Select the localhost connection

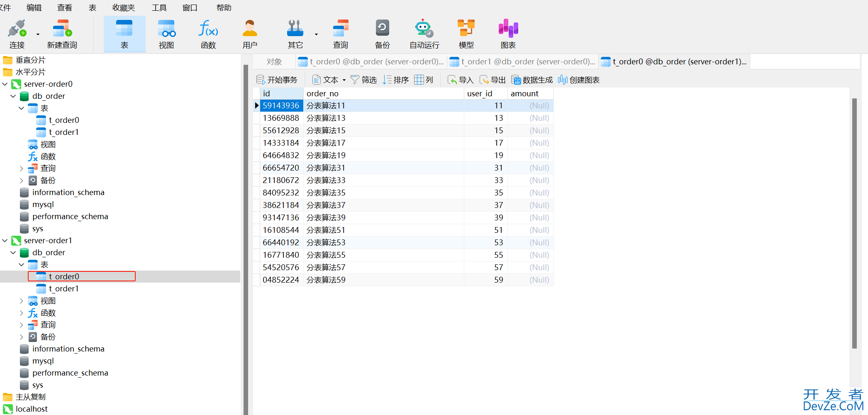[25, 409]
